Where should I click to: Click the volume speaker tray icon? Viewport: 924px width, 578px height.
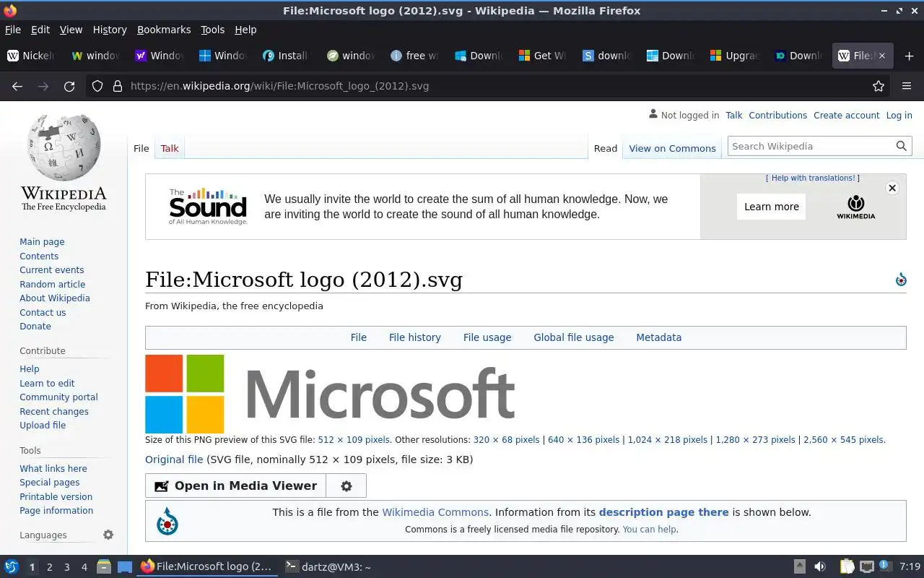tap(820, 566)
